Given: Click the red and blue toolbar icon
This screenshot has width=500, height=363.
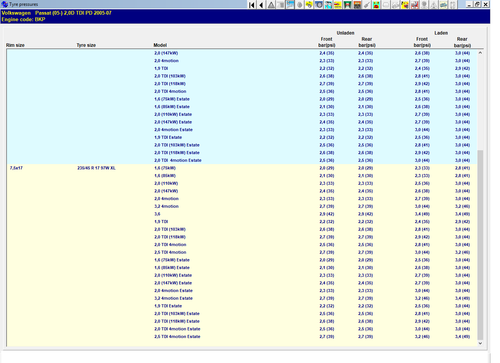Looking at the screenshot, I should tap(414, 5).
